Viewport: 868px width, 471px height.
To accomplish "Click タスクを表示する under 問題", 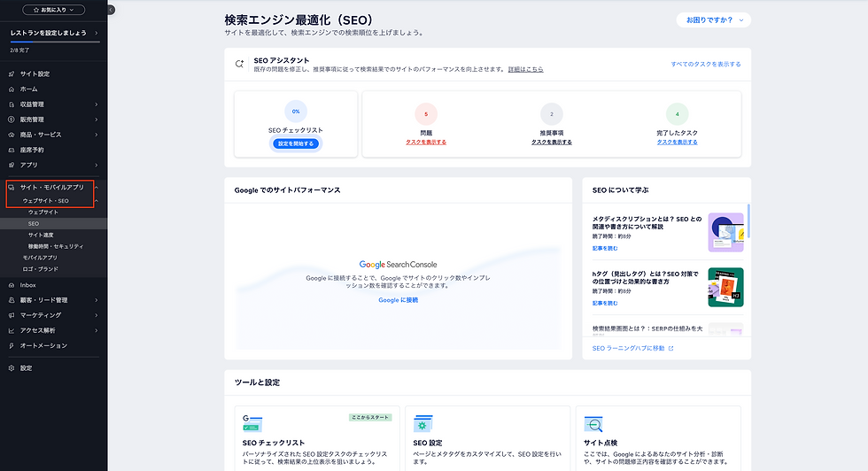I will coord(426,143).
